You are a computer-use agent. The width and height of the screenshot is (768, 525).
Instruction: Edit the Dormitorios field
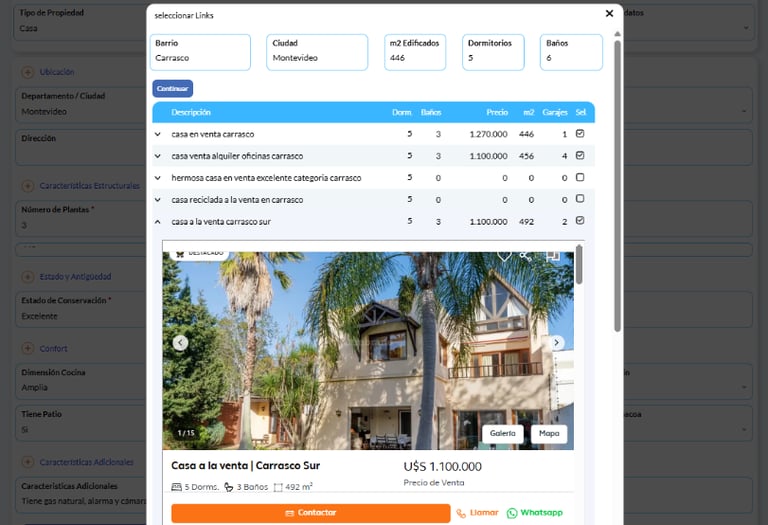[493, 52]
